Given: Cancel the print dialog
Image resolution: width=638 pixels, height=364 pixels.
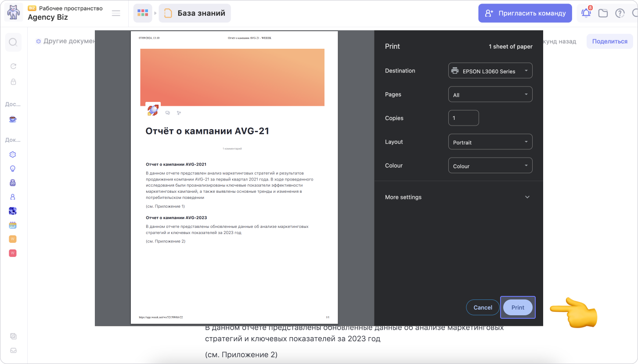Looking at the screenshot, I should (x=483, y=307).
